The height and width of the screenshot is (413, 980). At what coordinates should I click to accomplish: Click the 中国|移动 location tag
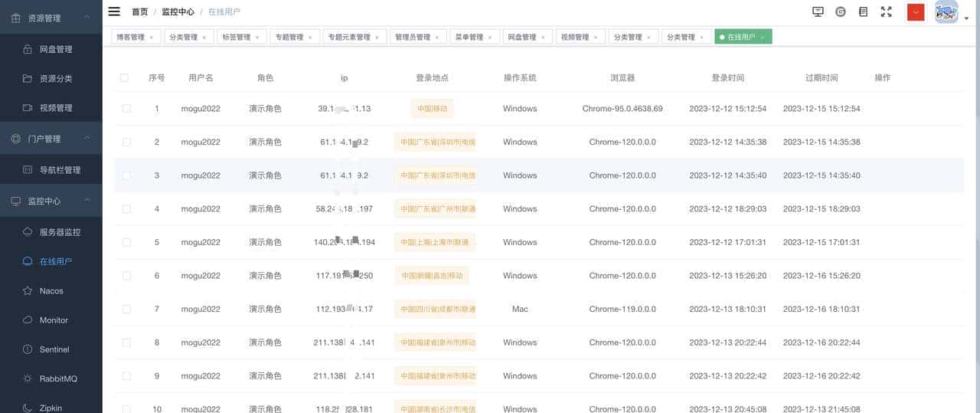(x=432, y=109)
